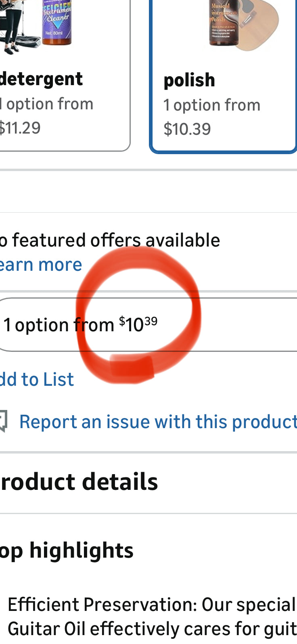Select the polish variant label
297x644 pixels.
click(189, 80)
